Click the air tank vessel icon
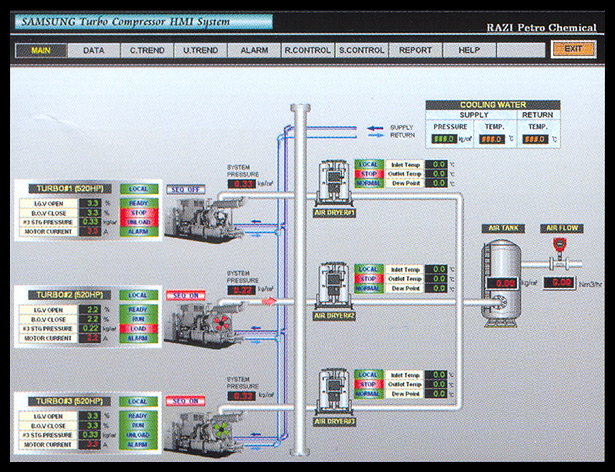Image resolution: width=615 pixels, height=472 pixels. 501,283
